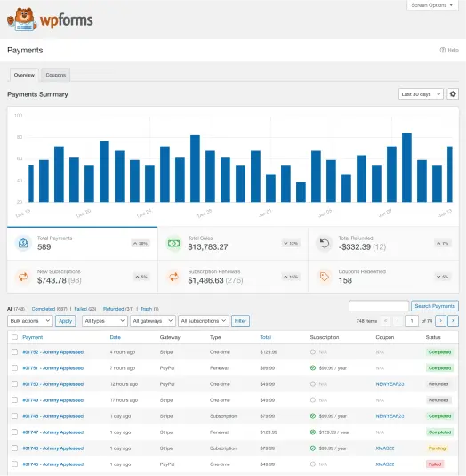The image size is (466, 476).
Task: Open the All subscriptions filter dropdown
Action: coord(204,321)
